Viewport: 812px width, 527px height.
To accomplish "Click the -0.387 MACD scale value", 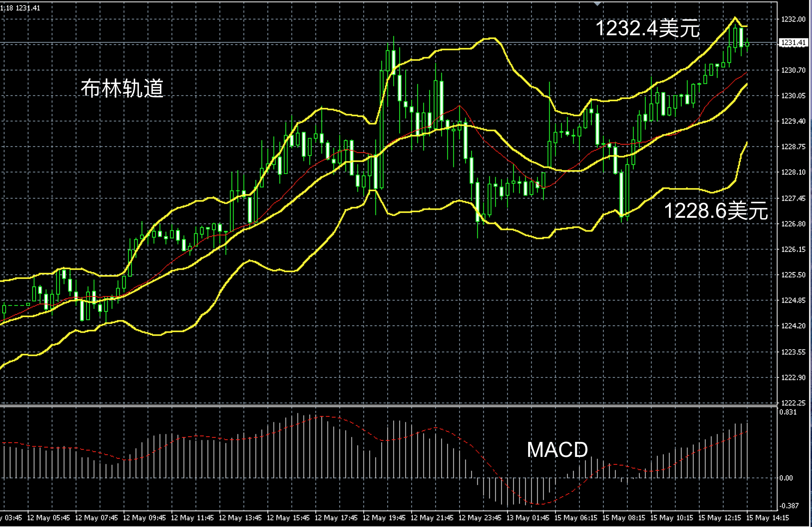I will click(789, 506).
